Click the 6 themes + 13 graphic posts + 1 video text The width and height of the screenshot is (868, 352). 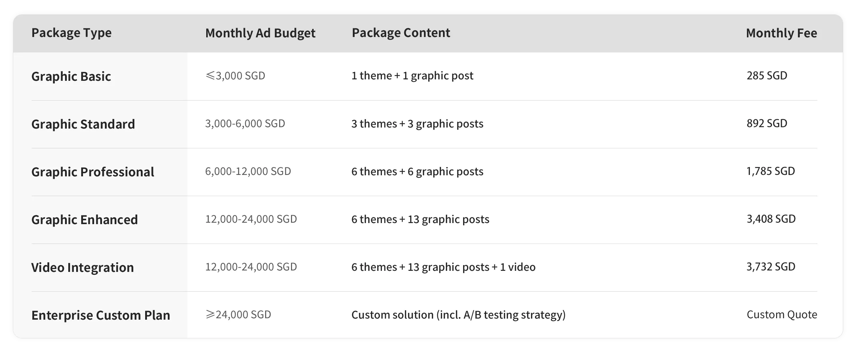pyautogui.click(x=443, y=267)
